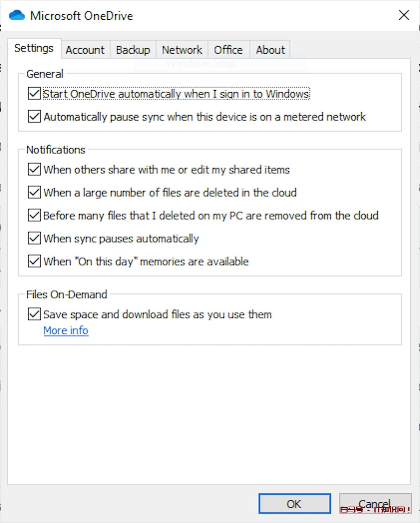The height and width of the screenshot is (523, 420).
Task: Toggle large number of files deleted notification
Action: click(x=34, y=193)
